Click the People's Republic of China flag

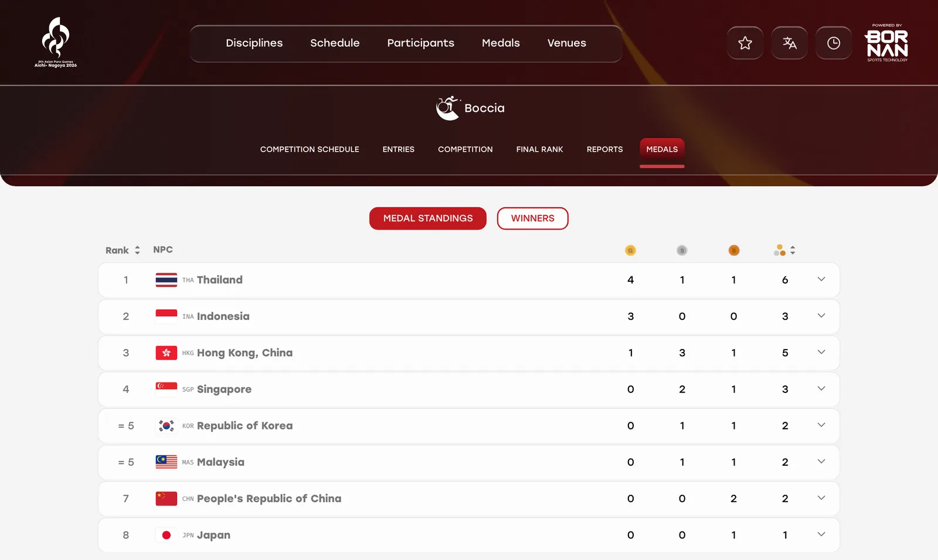(166, 498)
